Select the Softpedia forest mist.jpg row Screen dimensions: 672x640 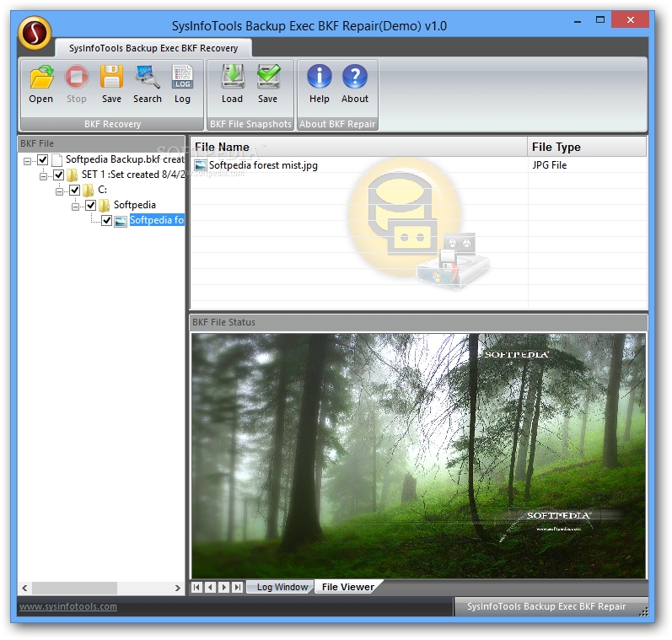coord(418,165)
